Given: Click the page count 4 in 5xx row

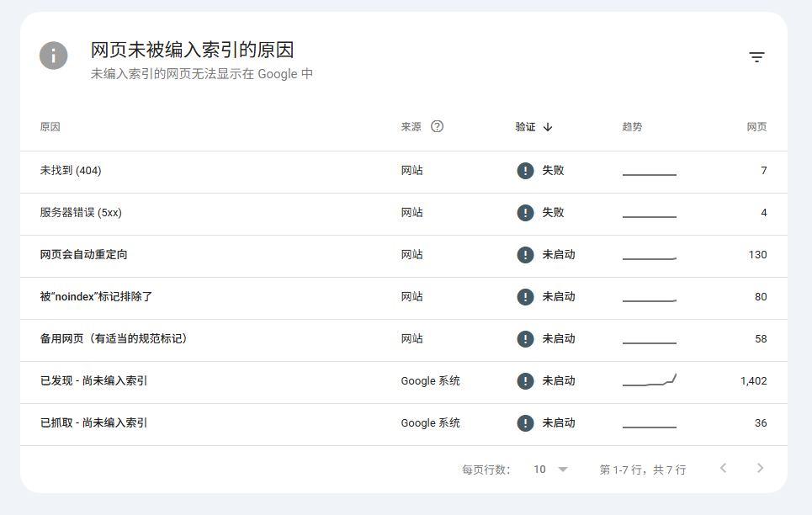Looking at the screenshot, I should coord(764,212).
